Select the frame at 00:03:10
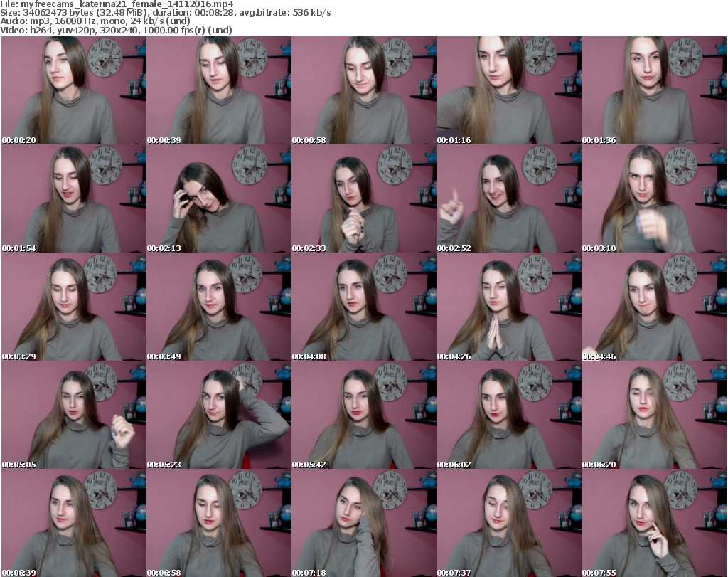This screenshot has height=577, width=728. click(654, 198)
